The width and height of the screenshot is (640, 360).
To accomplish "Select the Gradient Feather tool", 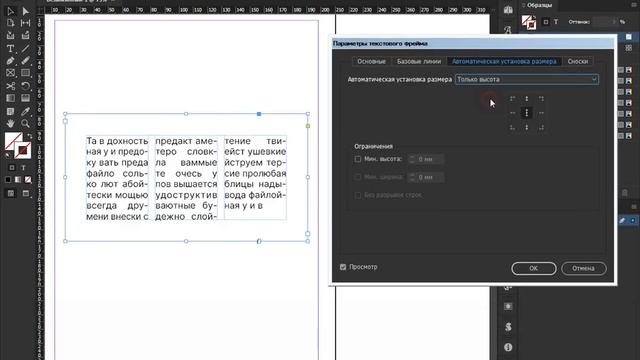I will point(25,98).
